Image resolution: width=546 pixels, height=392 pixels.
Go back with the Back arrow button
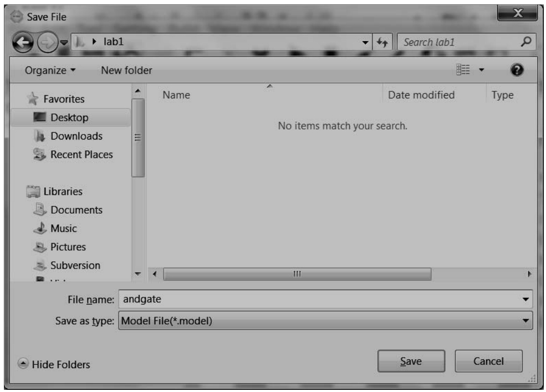tap(23, 43)
